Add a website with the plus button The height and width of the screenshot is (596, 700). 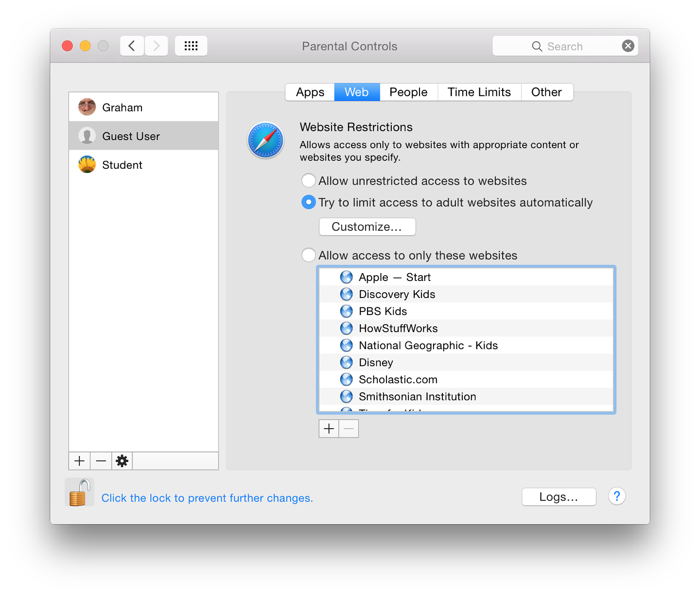point(329,429)
